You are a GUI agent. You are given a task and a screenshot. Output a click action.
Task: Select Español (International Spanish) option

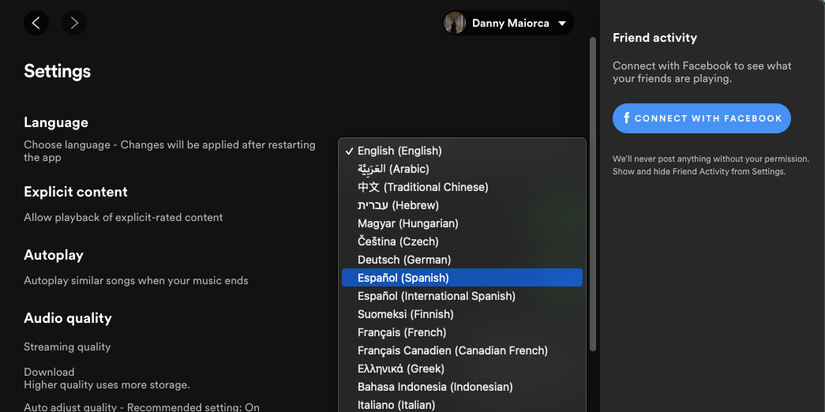click(462, 296)
